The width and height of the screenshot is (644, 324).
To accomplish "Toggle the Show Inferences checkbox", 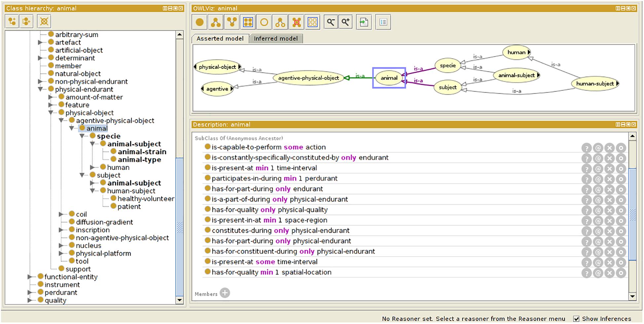I will 576,319.
